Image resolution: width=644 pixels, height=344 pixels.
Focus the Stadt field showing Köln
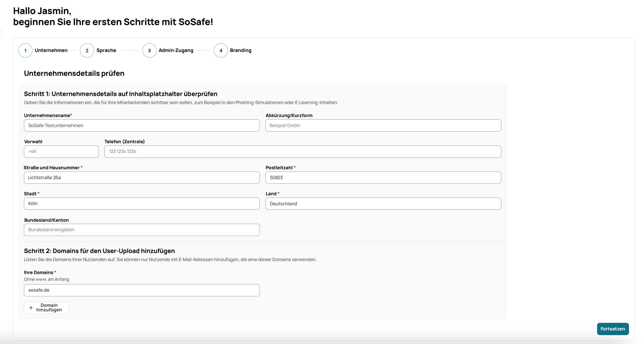[142, 204]
